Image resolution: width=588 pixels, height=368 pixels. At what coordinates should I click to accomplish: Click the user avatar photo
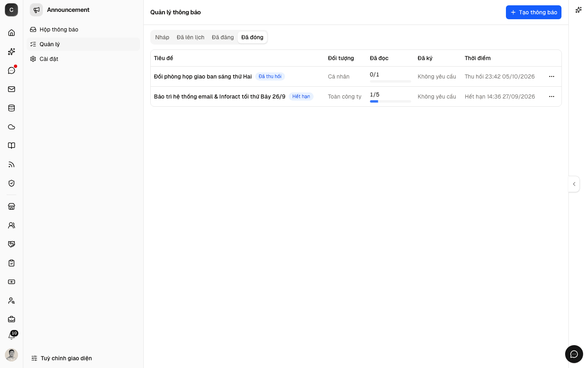click(x=11, y=355)
